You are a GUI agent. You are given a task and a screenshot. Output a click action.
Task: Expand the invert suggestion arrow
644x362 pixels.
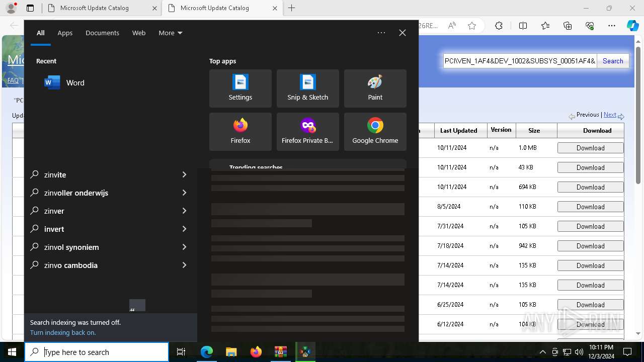[184, 229]
